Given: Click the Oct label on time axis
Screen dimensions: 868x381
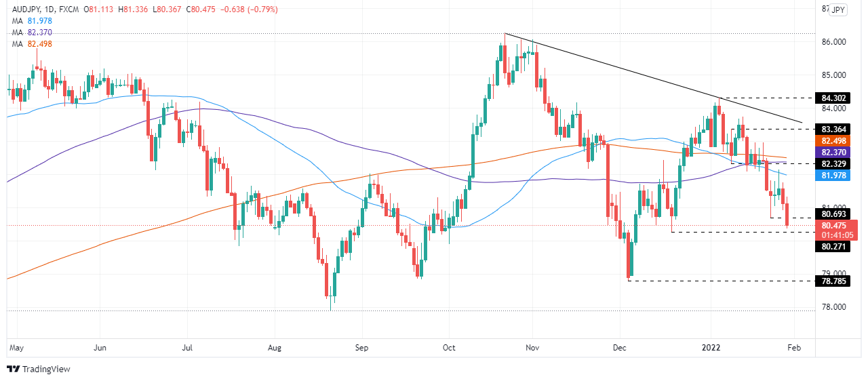Looking at the screenshot, I should (448, 348).
